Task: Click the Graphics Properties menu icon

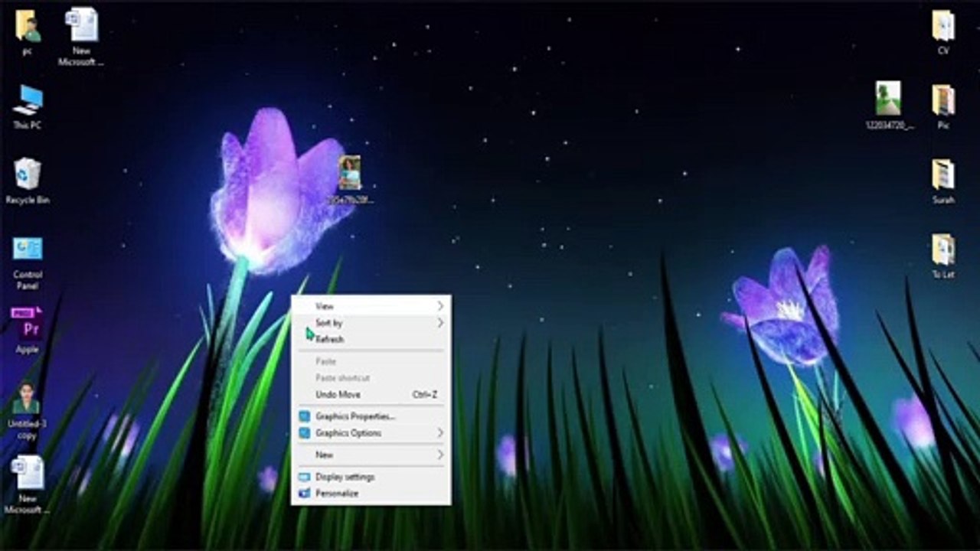Action: click(304, 416)
